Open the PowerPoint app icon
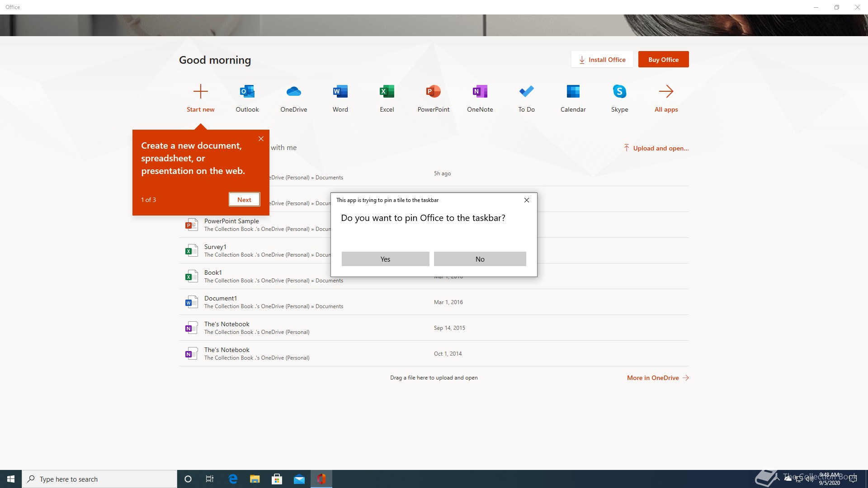The width and height of the screenshot is (868, 488). pyautogui.click(x=434, y=91)
